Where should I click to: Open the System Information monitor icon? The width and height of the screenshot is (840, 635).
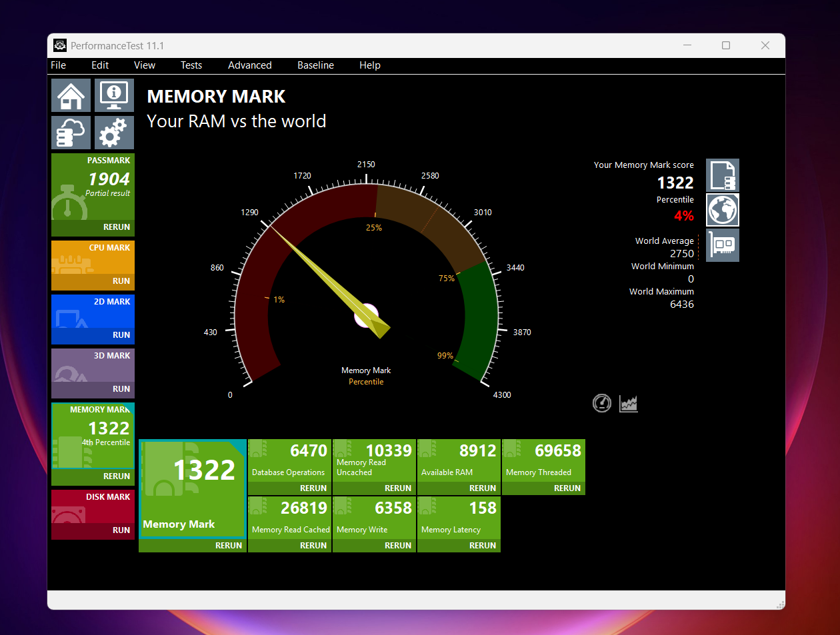(x=114, y=95)
